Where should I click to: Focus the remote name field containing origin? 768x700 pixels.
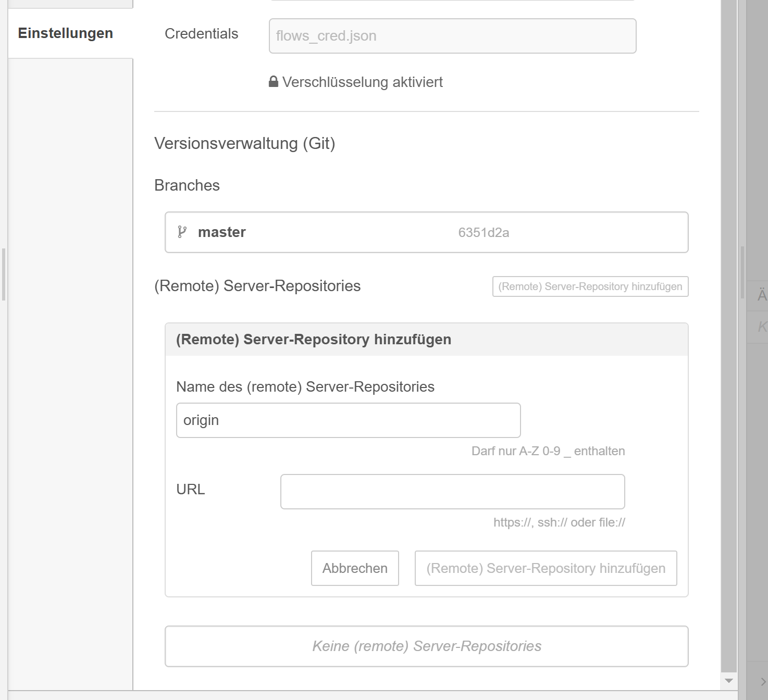(348, 420)
